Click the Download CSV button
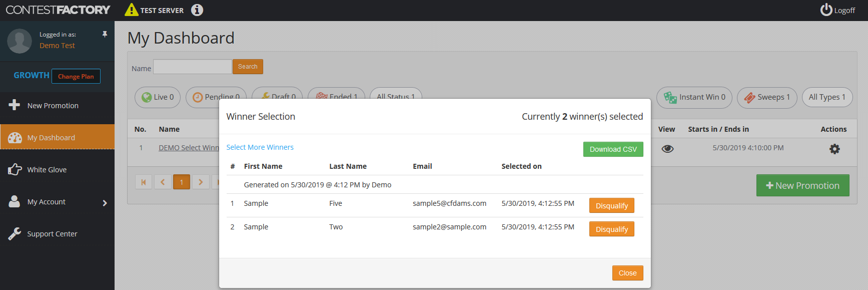Viewport: 868px width, 290px height. point(613,149)
